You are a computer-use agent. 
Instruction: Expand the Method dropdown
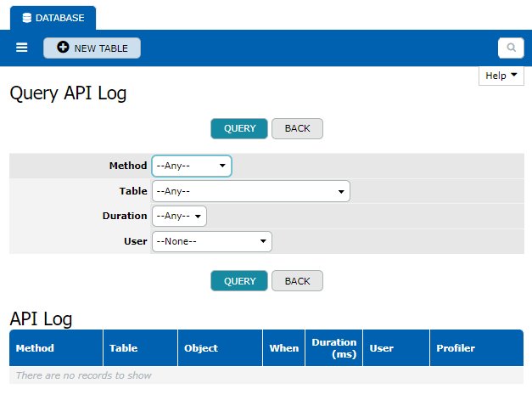(192, 166)
